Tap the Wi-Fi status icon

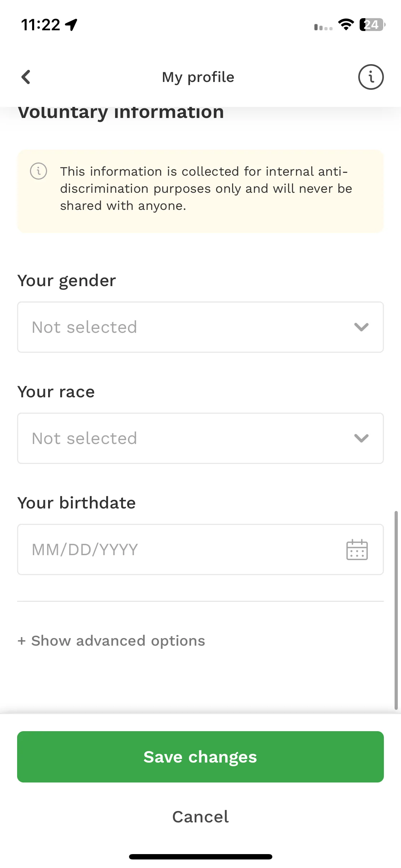pyautogui.click(x=346, y=25)
